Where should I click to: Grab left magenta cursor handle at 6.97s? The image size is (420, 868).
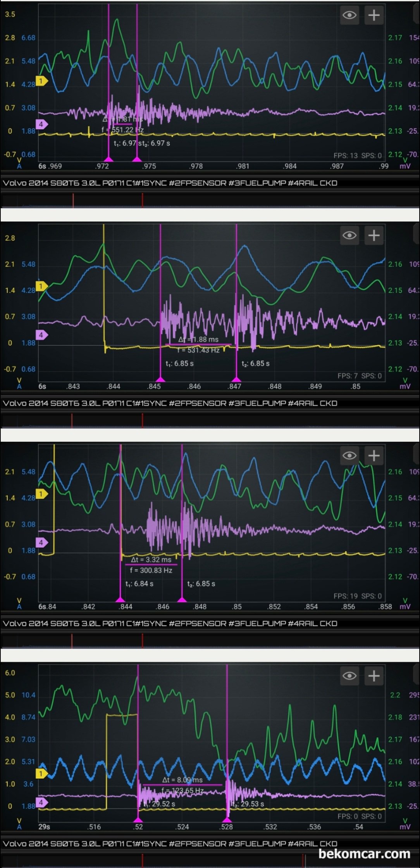click(x=108, y=159)
